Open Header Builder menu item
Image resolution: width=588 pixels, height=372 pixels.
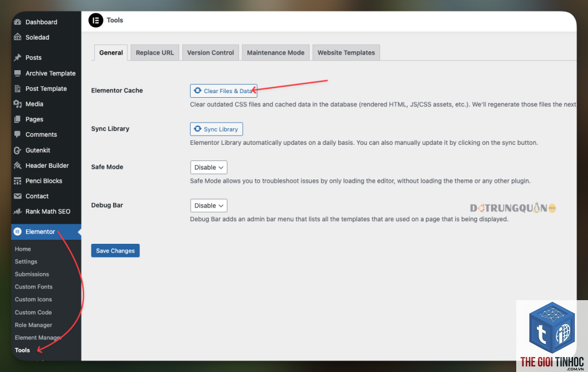coord(46,166)
